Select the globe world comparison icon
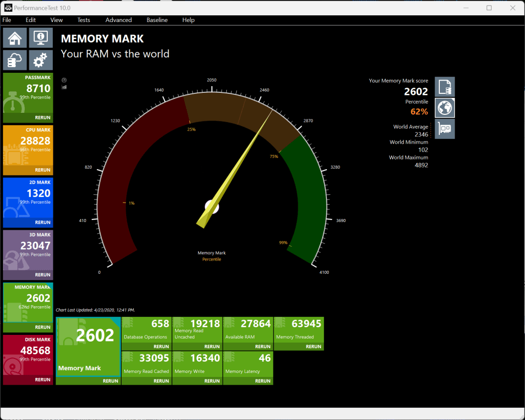The image size is (525, 420). [444, 108]
